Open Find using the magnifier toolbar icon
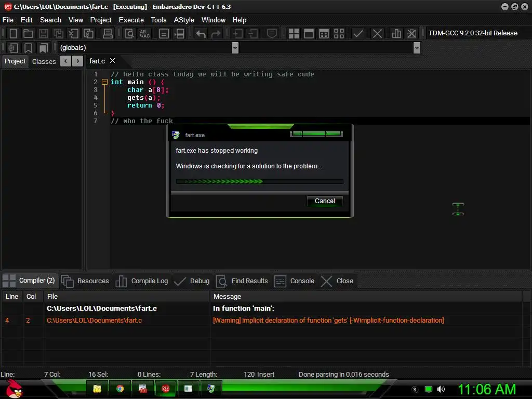Image resolution: width=532 pixels, height=399 pixels. 129,33
